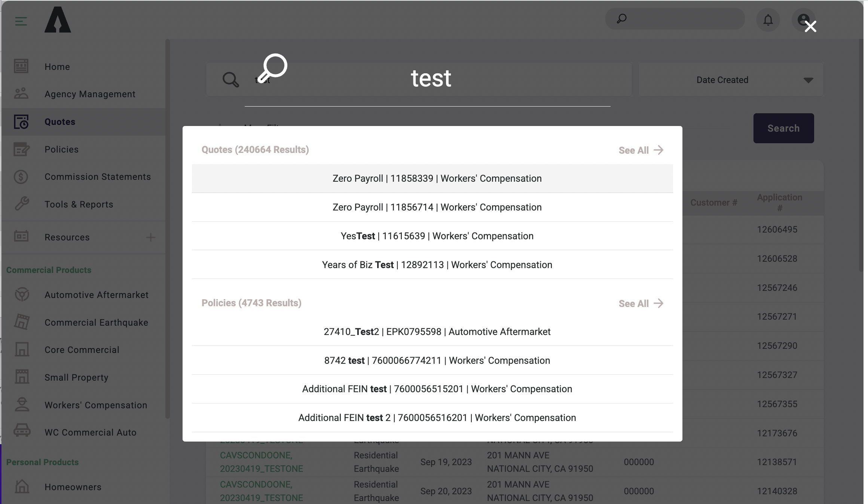Viewport: 868px width, 504px height.
Task: Click the Policies icon in the sidebar
Action: pos(21,149)
